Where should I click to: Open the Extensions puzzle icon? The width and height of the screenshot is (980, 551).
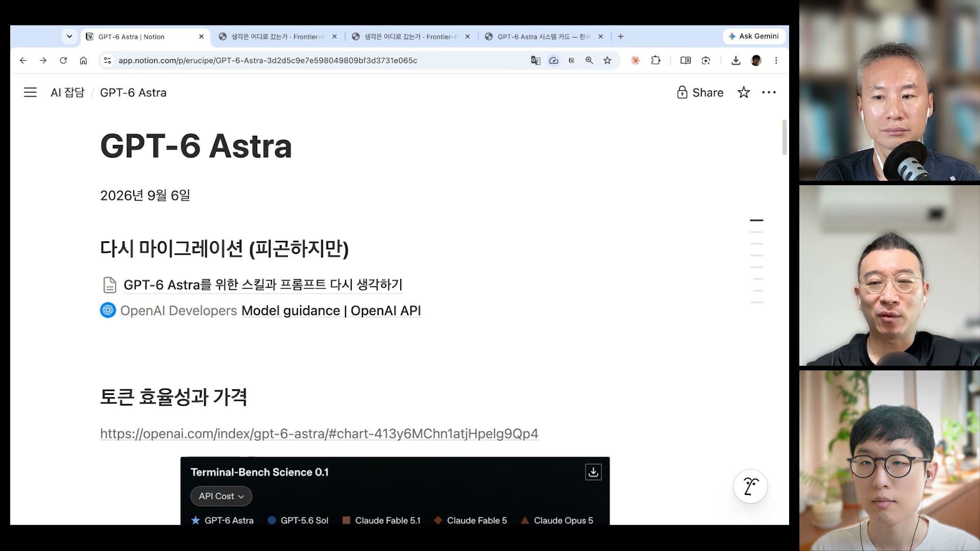656,60
